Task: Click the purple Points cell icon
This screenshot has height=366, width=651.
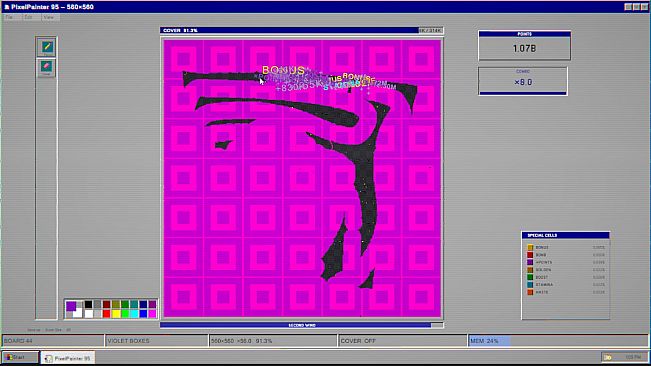Action: point(530,262)
